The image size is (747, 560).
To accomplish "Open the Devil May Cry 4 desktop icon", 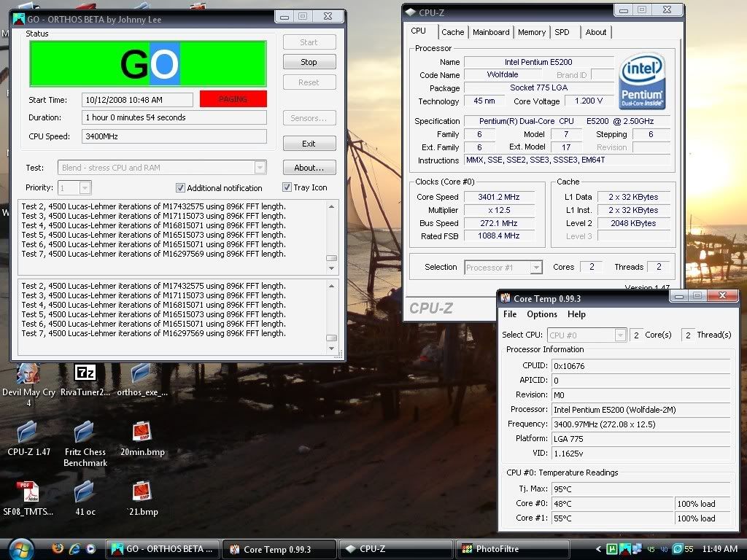I will pyautogui.click(x=28, y=374).
